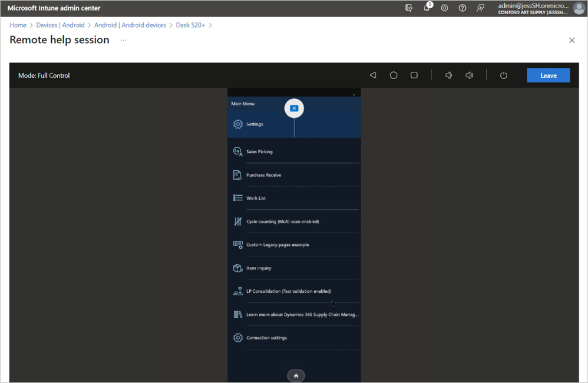The height and width of the screenshot is (383, 588).
Task: Click the Purchase Receive document icon
Action: click(x=238, y=175)
